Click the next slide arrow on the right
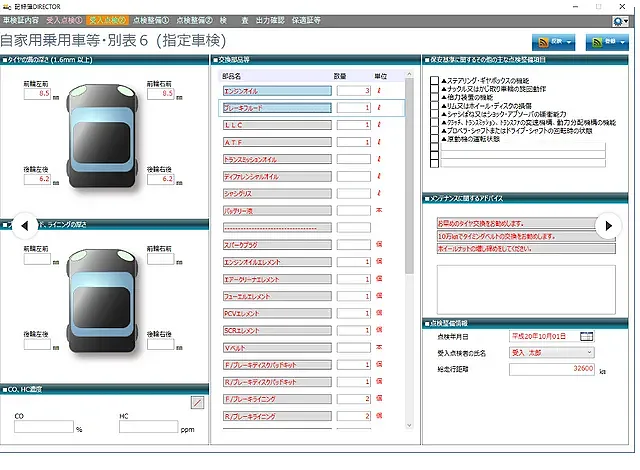This screenshot has height=470, width=640. click(x=608, y=226)
